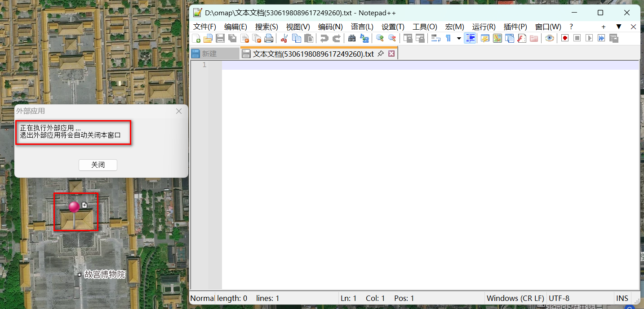The height and width of the screenshot is (309, 644).
Task: Open the Function List icon
Action: click(x=522, y=38)
